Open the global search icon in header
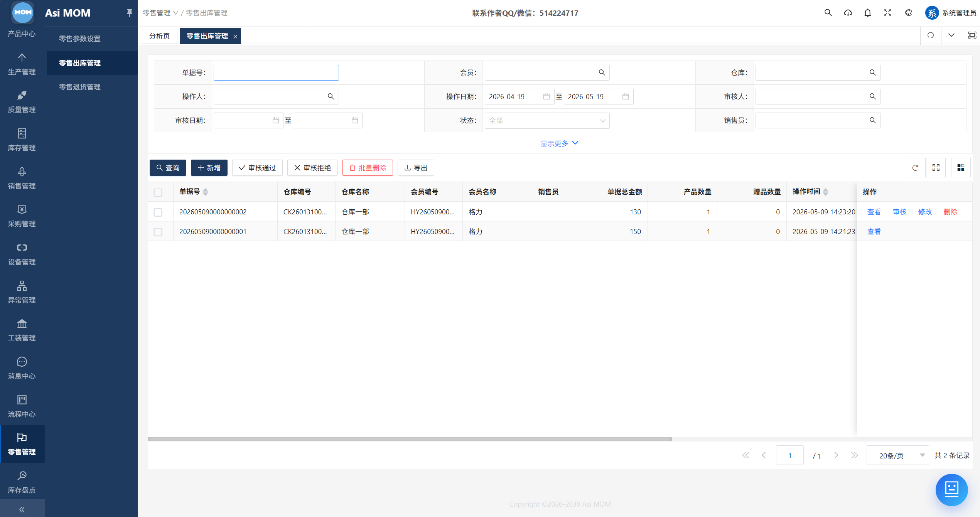980x517 pixels. click(x=828, y=13)
